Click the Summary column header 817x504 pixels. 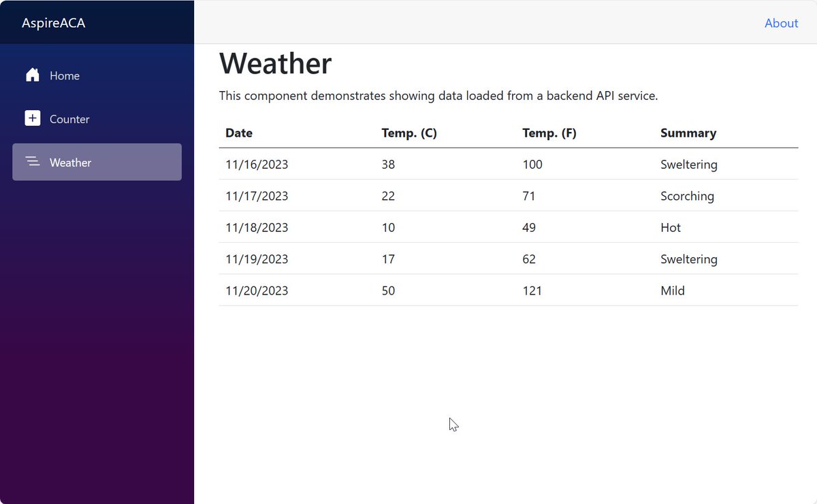[688, 133]
